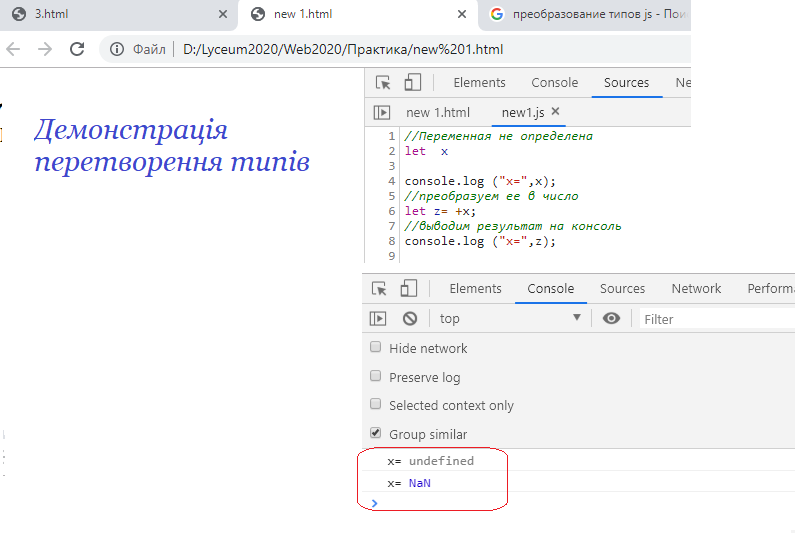Uncheck the Group similar checkbox
The image size is (795, 533).
pyautogui.click(x=376, y=434)
